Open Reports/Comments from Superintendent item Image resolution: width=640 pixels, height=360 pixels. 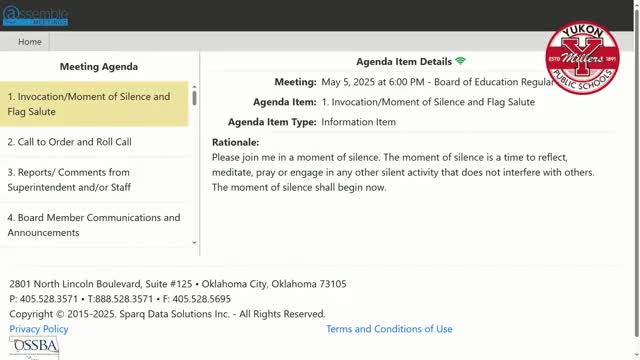(x=94, y=180)
